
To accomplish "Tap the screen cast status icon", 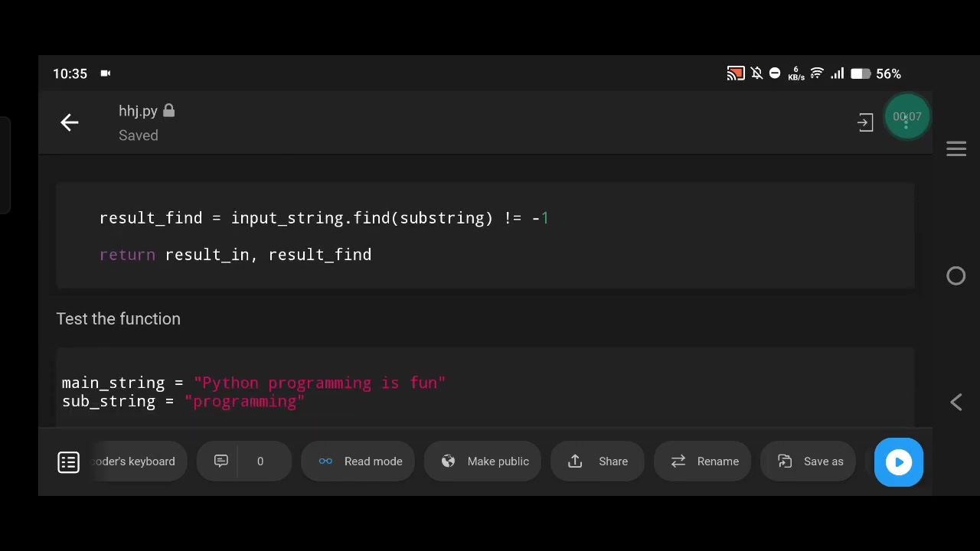I will point(735,73).
